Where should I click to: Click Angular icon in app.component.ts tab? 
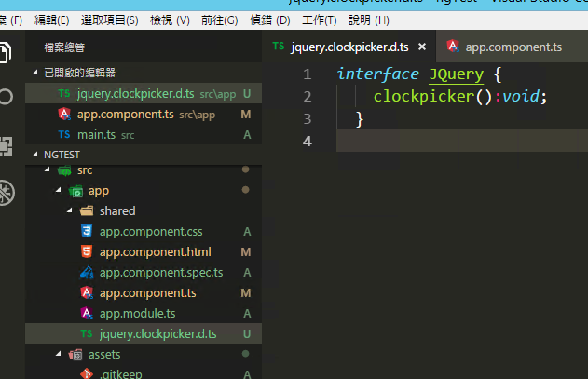[453, 47]
